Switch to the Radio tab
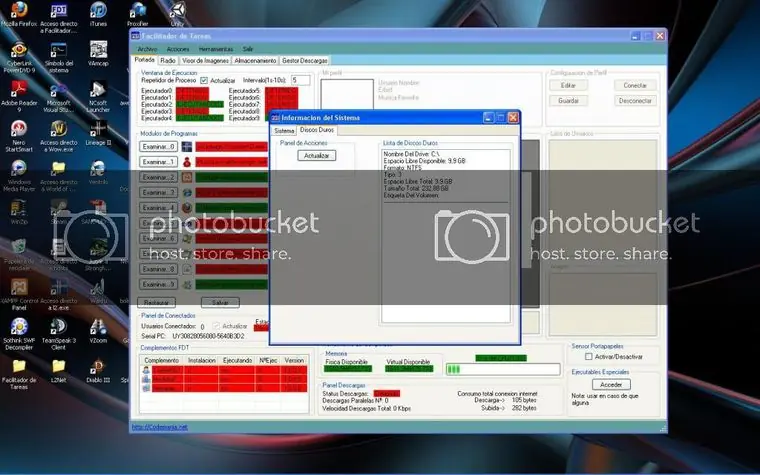Screen dimensions: 760x475 click(x=168, y=61)
